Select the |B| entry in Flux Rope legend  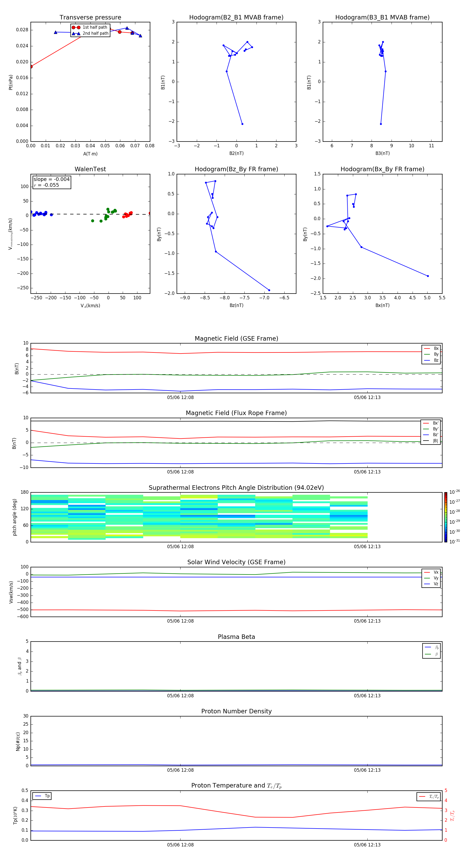pos(431,441)
